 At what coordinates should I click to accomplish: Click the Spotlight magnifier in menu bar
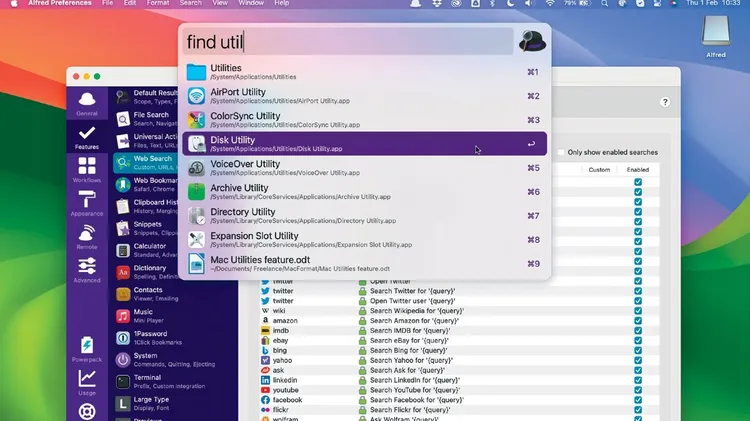(x=605, y=3)
